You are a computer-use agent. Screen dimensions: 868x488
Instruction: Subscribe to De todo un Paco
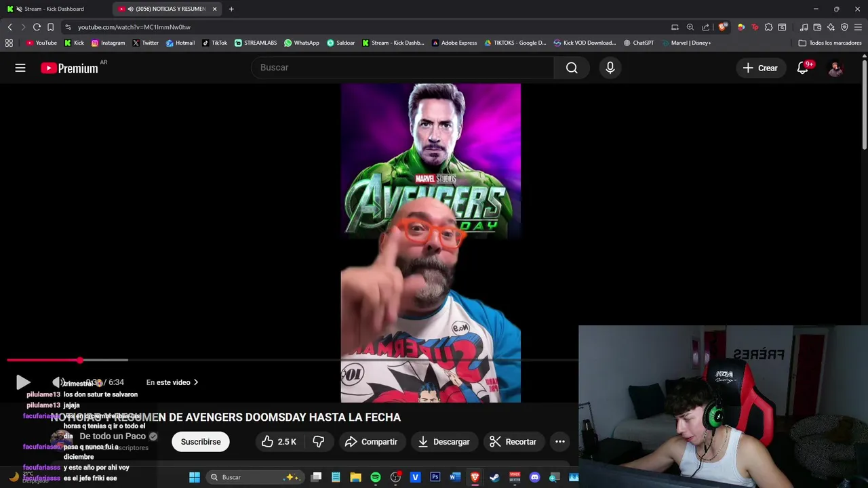click(x=201, y=442)
